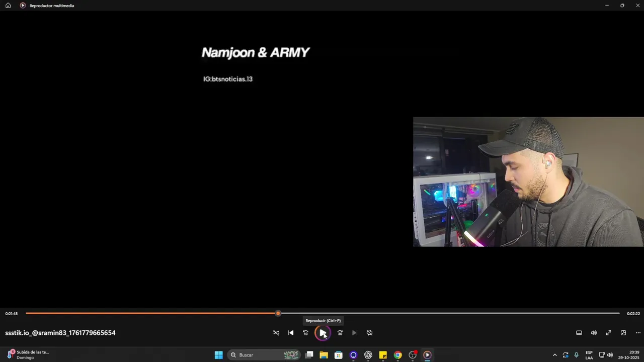Viewport: 644px width, 362px height.
Task: Open Microsoft Store from taskbar
Action: tap(339, 355)
